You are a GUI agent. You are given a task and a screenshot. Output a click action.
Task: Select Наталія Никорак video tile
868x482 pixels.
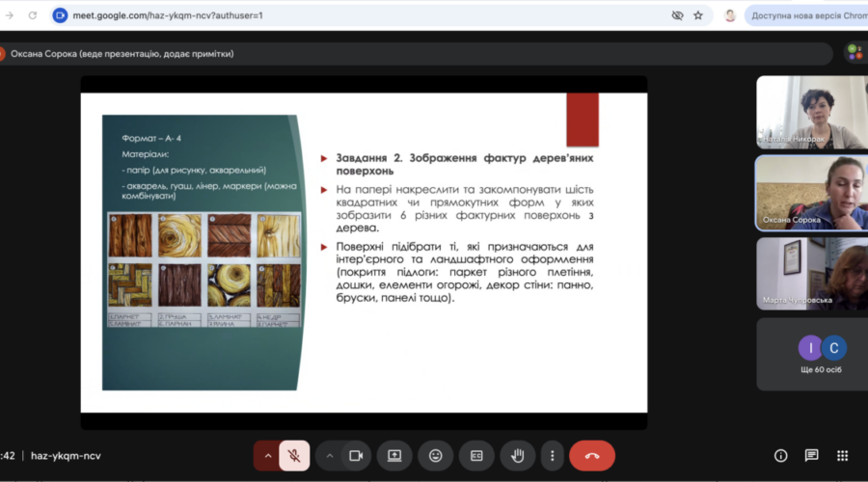tap(812, 113)
